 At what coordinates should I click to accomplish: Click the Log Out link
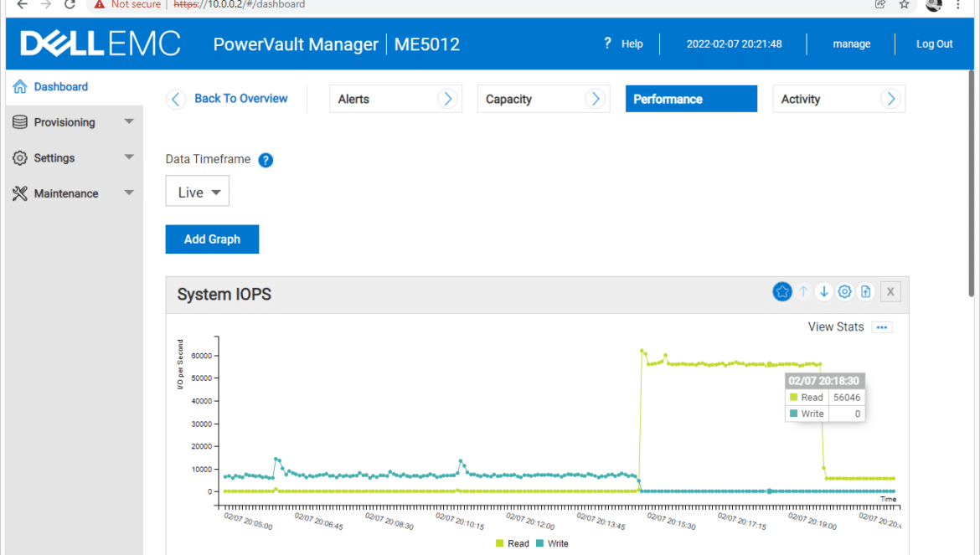coord(935,44)
